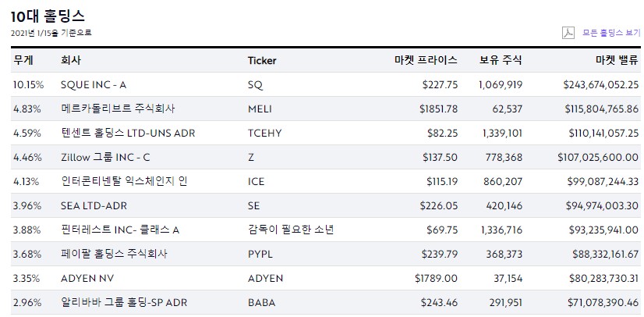This screenshot has width=644, height=317.
Task: Select the SQUE INC - A company name
Action: (94, 84)
